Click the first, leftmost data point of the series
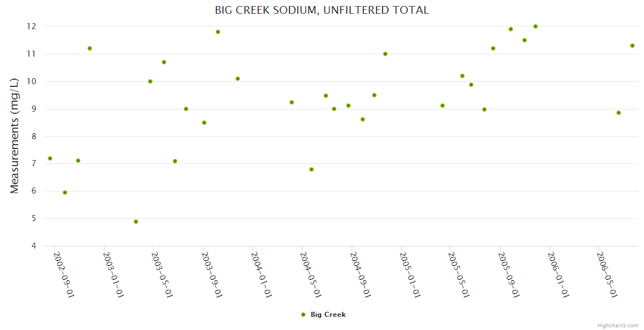The height and width of the screenshot is (330, 644). [50, 158]
